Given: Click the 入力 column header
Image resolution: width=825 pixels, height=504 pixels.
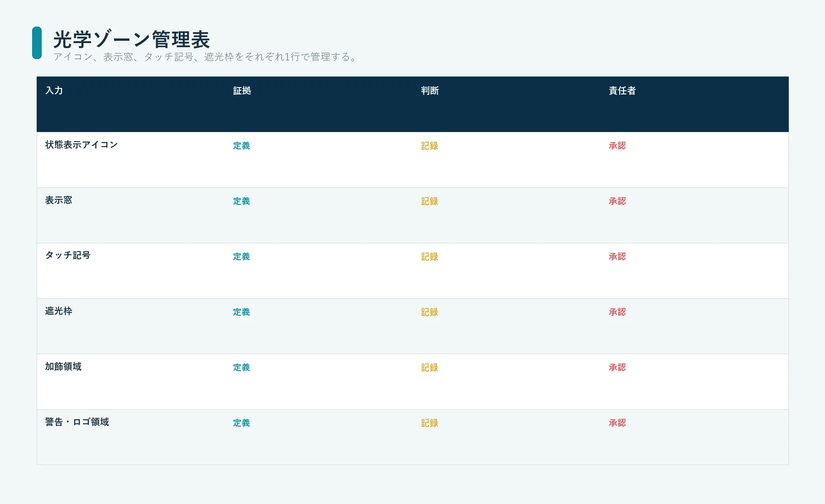Looking at the screenshot, I should click(x=54, y=91).
